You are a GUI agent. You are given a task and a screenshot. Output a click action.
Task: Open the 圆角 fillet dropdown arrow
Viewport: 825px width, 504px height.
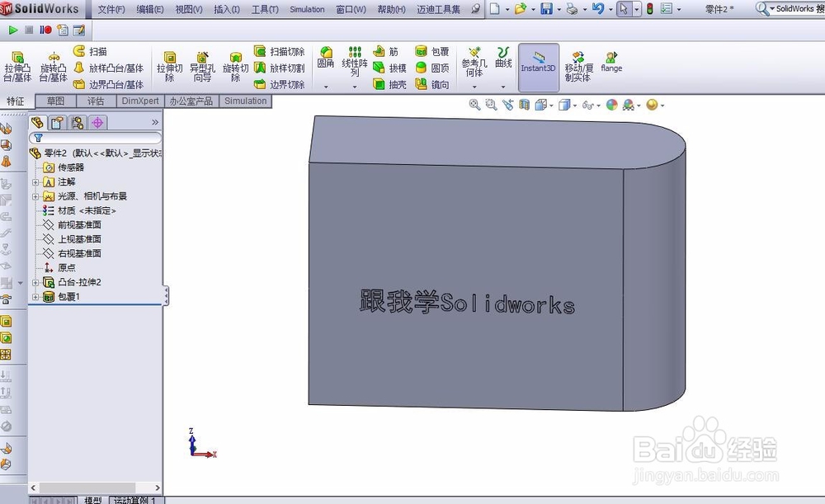[326, 87]
